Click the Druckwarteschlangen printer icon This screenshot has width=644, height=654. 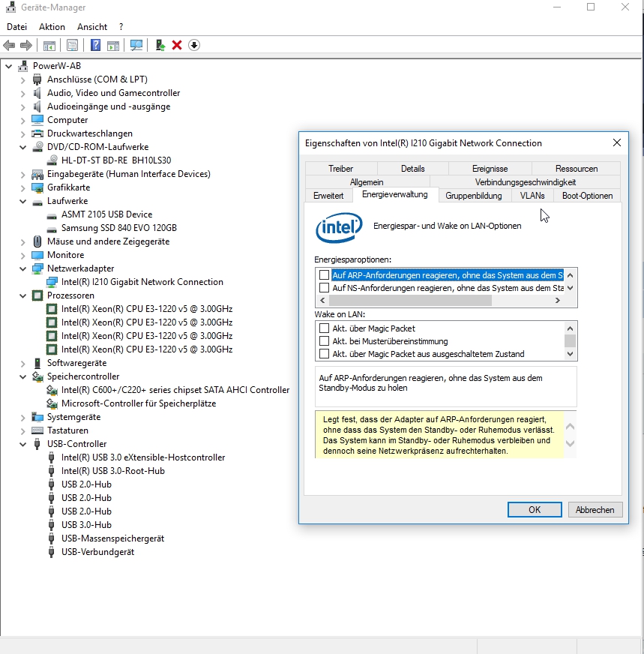[37, 133]
